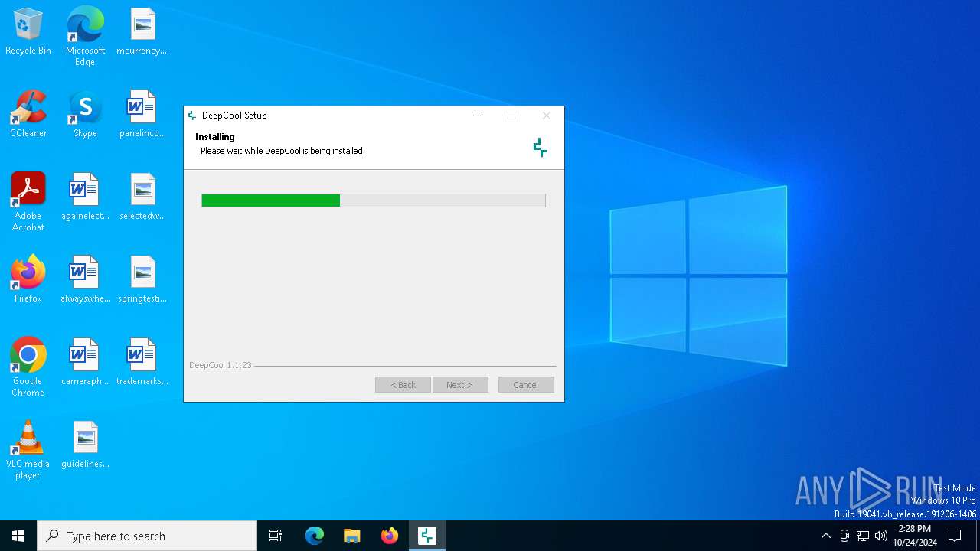
Task: Select the alwayswhe Word document
Action: 85,280
